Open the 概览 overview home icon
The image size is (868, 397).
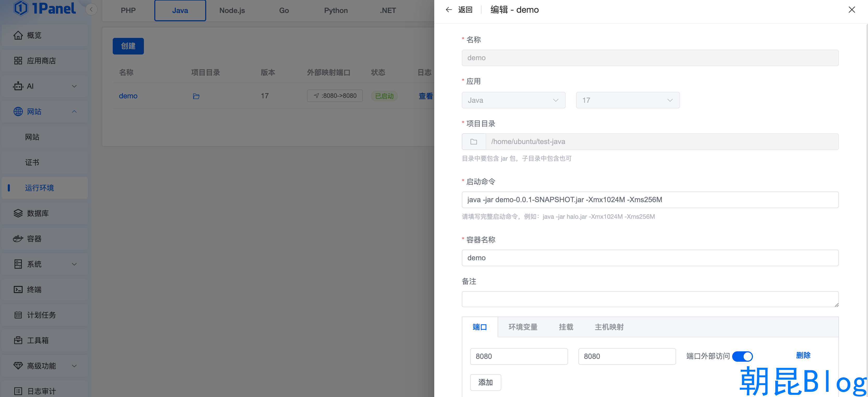[x=18, y=35]
